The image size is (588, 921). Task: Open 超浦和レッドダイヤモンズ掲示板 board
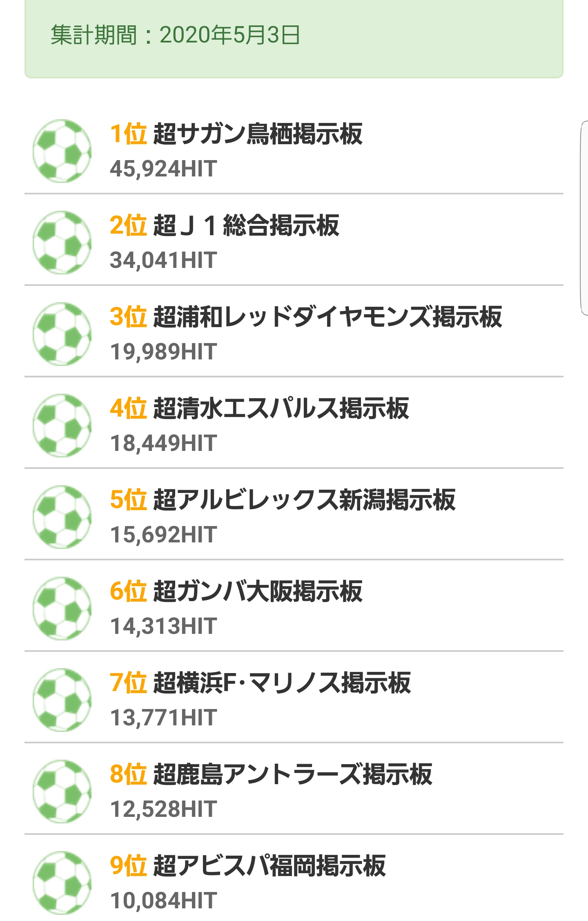pyautogui.click(x=327, y=317)
